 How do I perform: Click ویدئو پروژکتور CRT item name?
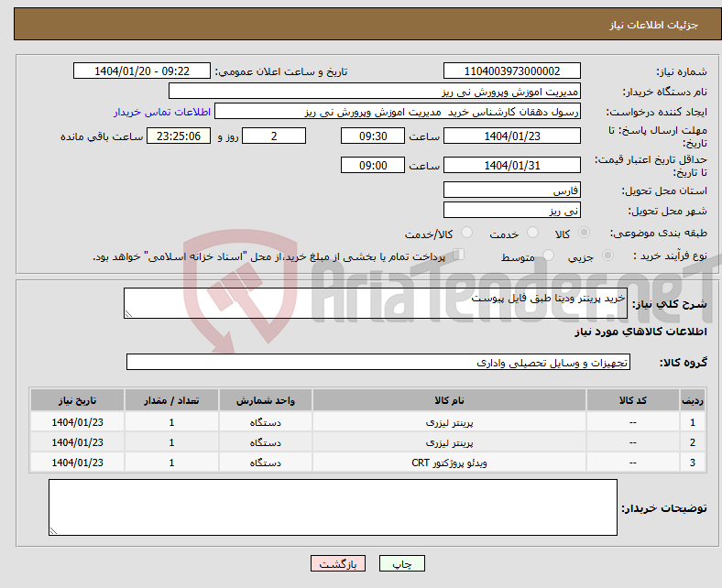(449, 463)
